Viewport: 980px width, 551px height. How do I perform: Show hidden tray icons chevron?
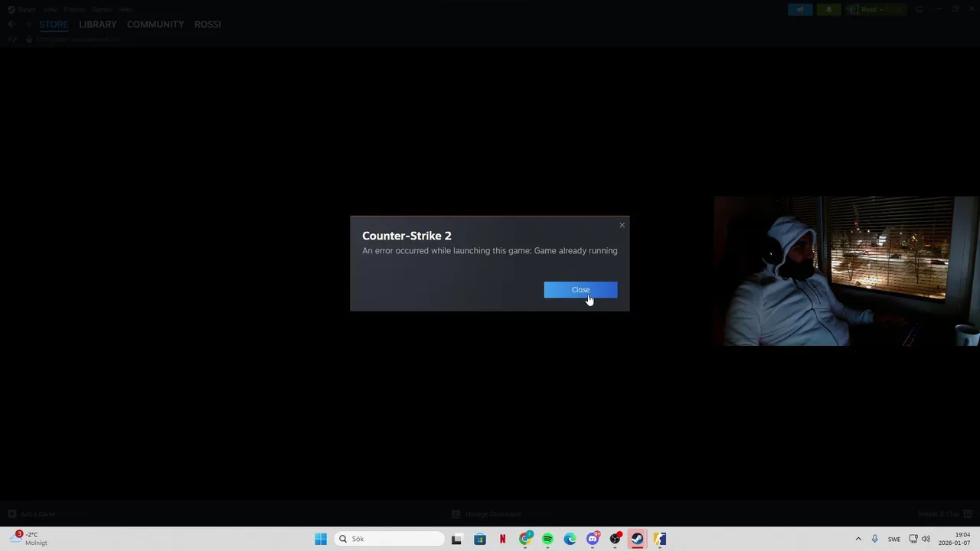[x=858, y=539]
